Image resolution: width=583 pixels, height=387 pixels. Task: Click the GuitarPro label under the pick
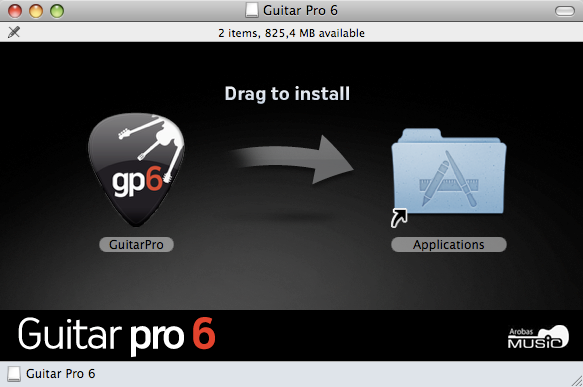pyautogui.click(x=136, y=245)
